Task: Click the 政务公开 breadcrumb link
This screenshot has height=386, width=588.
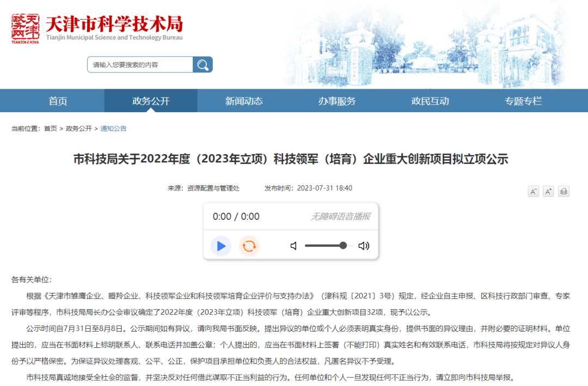Action: click(x=79, y=128)
